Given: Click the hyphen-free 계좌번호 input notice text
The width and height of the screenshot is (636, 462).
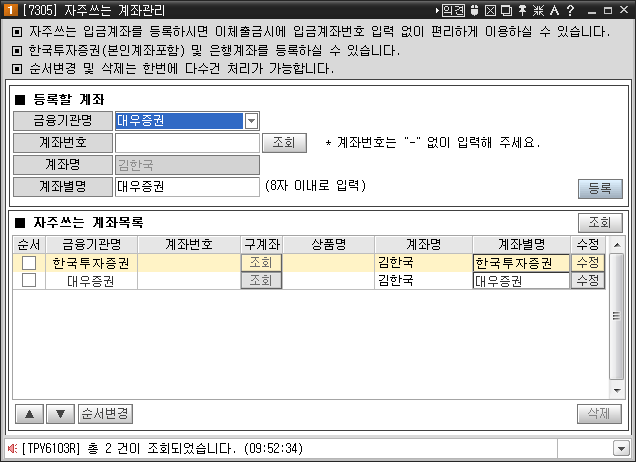Looking at the screenshot, I should pos(434,142).
